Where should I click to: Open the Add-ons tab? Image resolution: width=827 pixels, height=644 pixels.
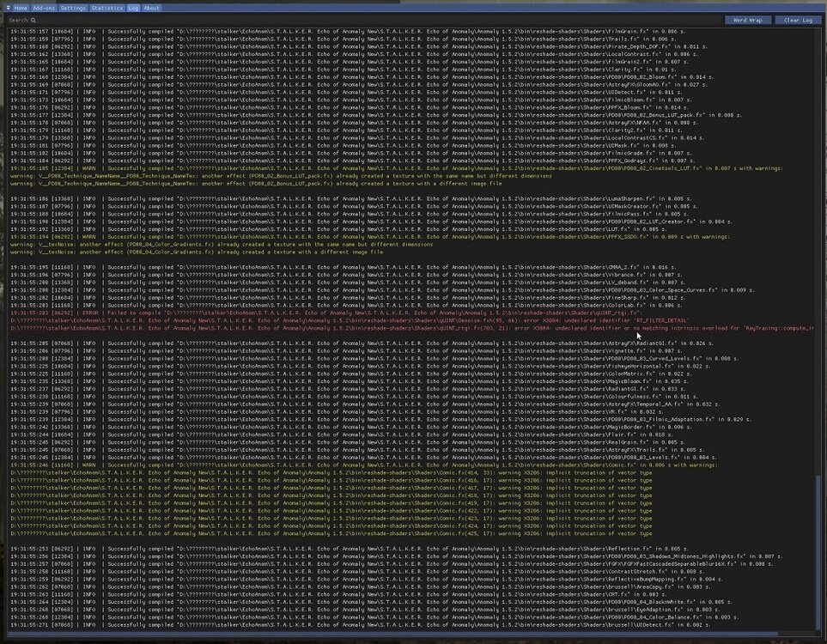click(x=45, y=8)
